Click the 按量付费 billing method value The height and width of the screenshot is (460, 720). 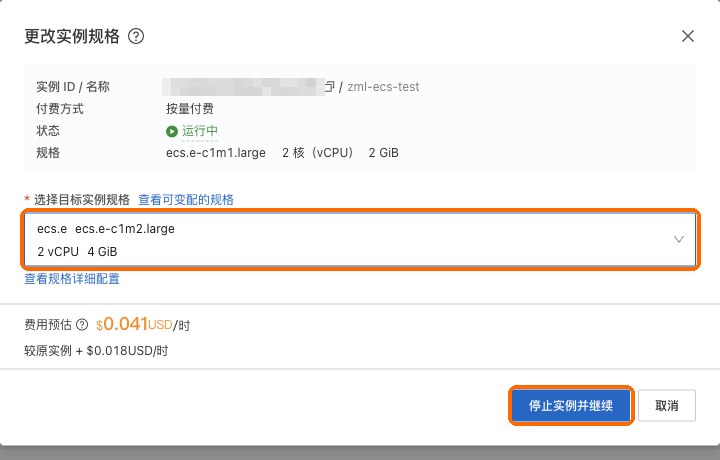[x=190, y=109]
